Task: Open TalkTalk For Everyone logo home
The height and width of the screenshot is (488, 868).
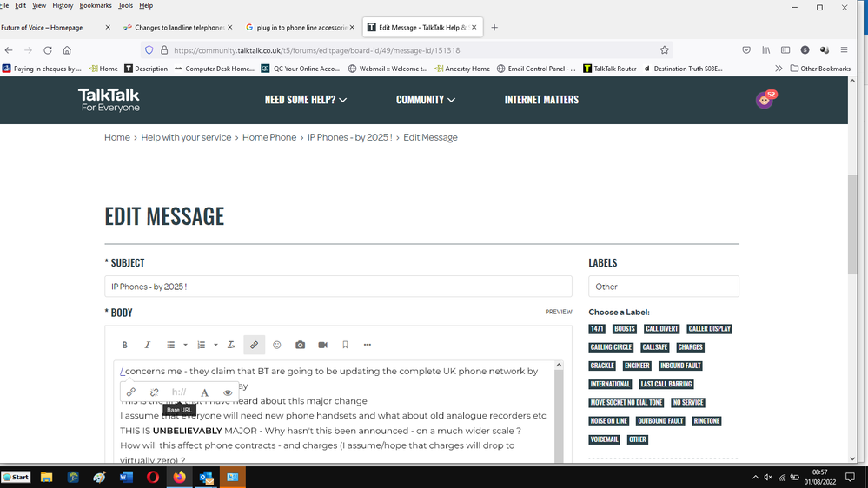Action: click(x=109, y=100)
